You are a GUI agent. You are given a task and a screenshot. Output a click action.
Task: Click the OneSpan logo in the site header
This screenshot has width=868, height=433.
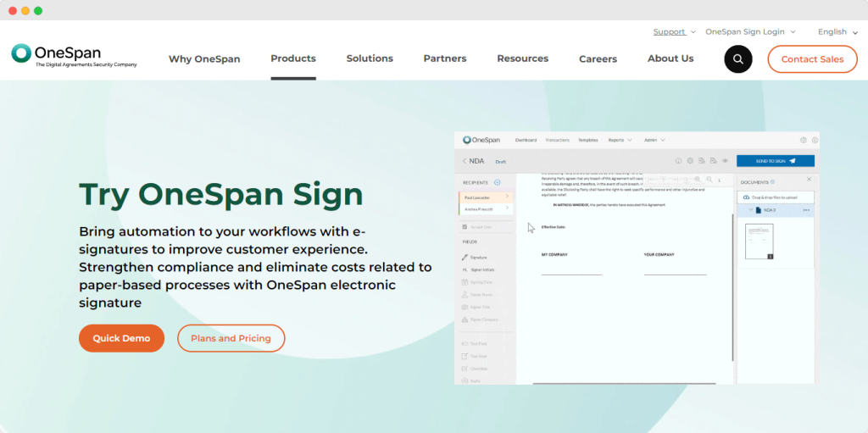[74, 55]
